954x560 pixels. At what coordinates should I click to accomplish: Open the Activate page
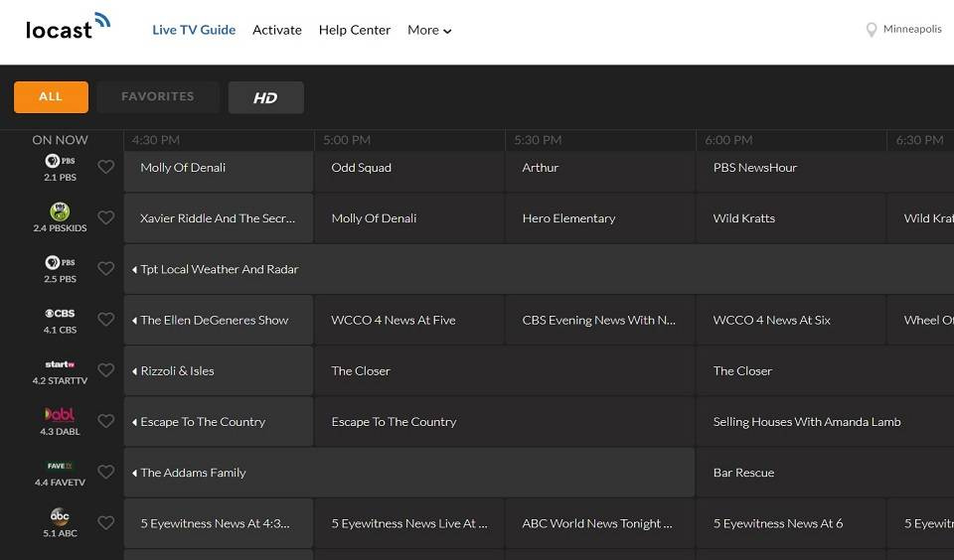[277, 30]
